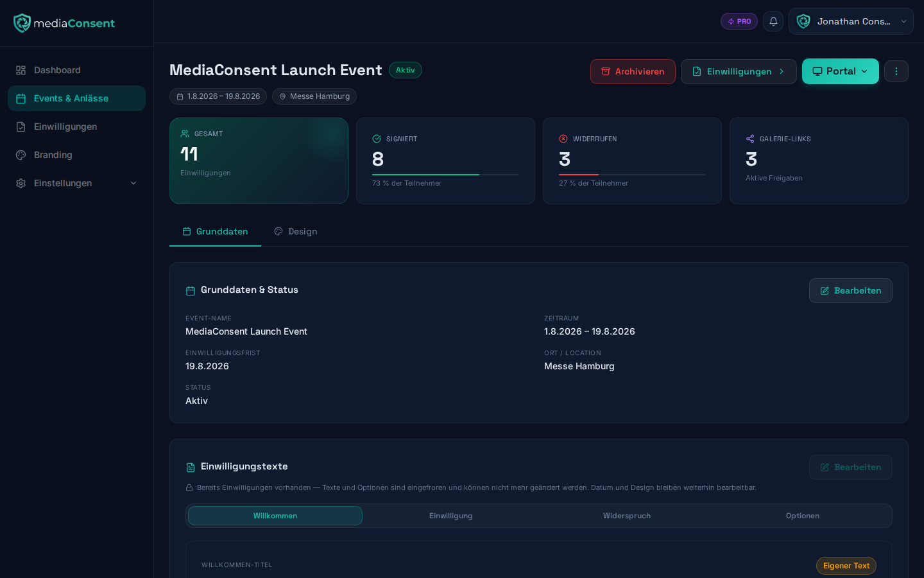Click the calendar icon in the date chip
Screen dimensions: 924x578
point(180,96)
